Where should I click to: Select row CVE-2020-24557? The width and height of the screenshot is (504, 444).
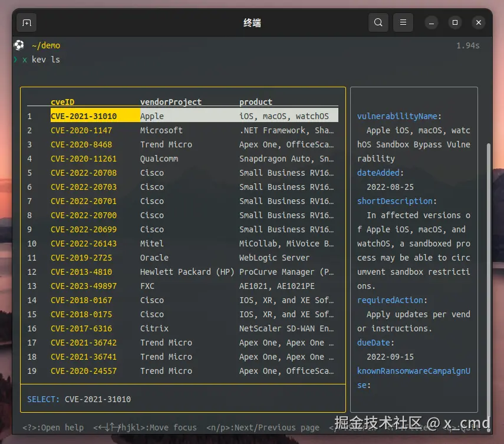point(183,371)
